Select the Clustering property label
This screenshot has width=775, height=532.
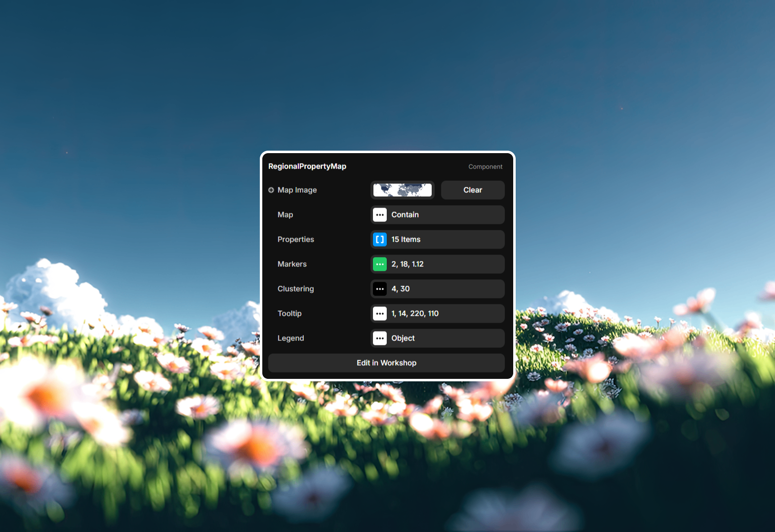point(295,289)
